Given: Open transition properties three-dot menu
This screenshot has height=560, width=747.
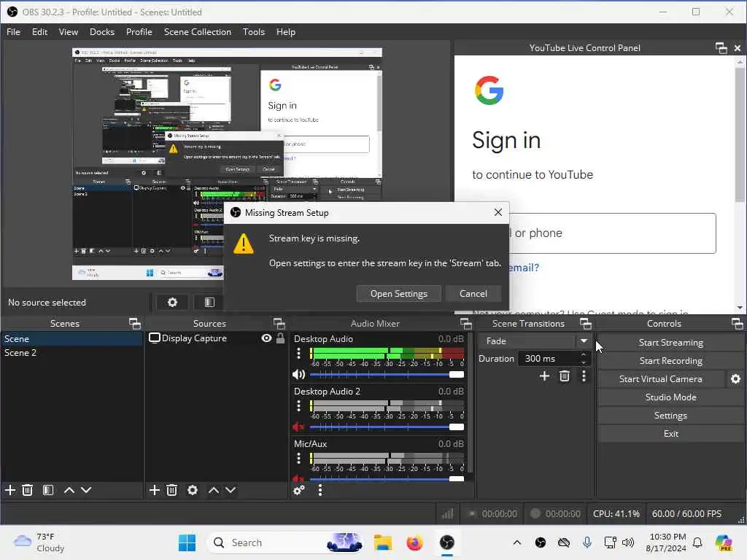Looking at the screenshot, I should 584,376.
